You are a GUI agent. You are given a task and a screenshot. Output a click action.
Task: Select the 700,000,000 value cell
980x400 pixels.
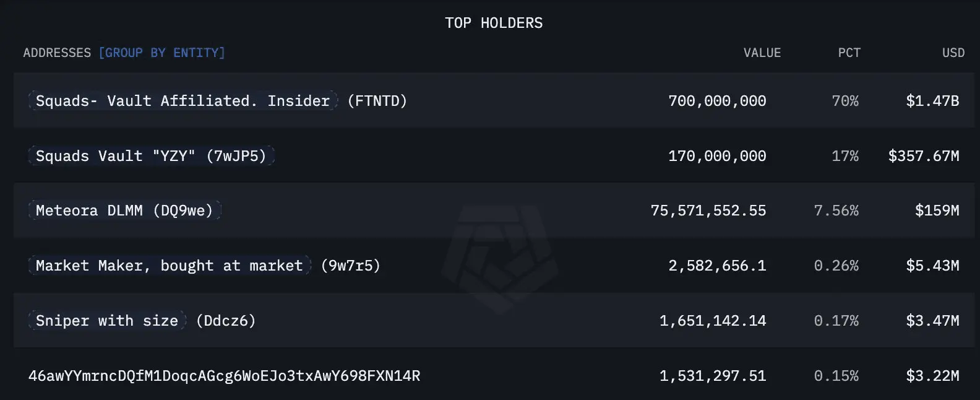pyautogui.click(x=717, y=100)
